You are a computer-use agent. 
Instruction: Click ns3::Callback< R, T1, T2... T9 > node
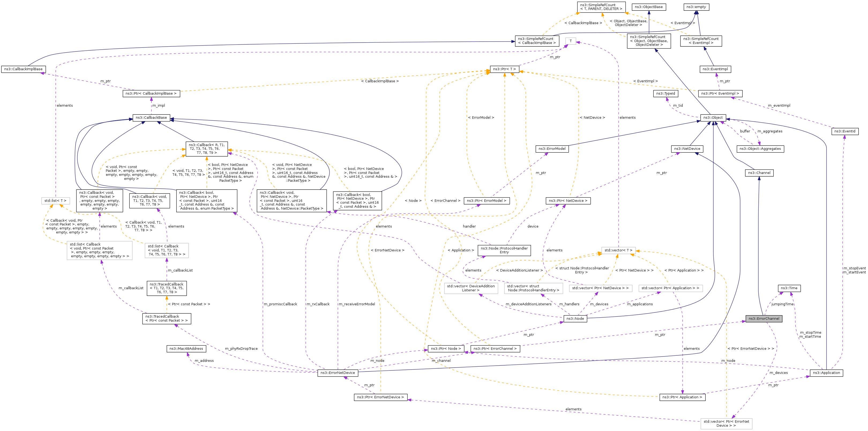click(x=207, y=149)
